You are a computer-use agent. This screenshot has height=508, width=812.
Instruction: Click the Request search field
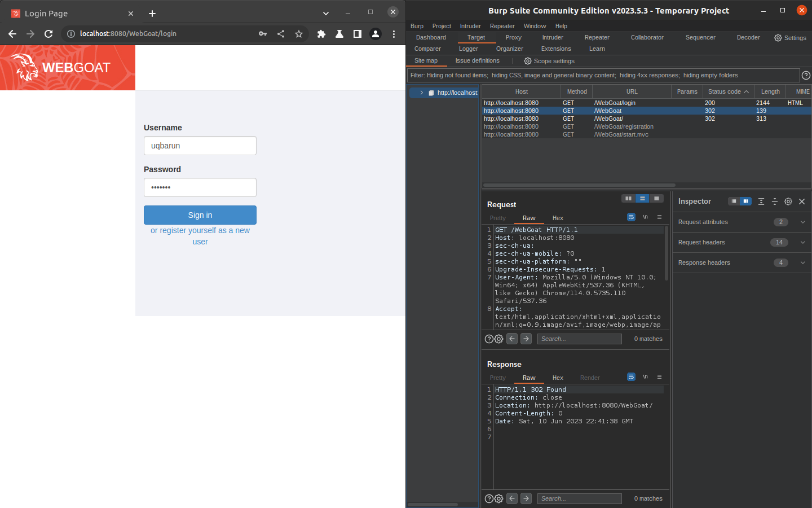579,339
